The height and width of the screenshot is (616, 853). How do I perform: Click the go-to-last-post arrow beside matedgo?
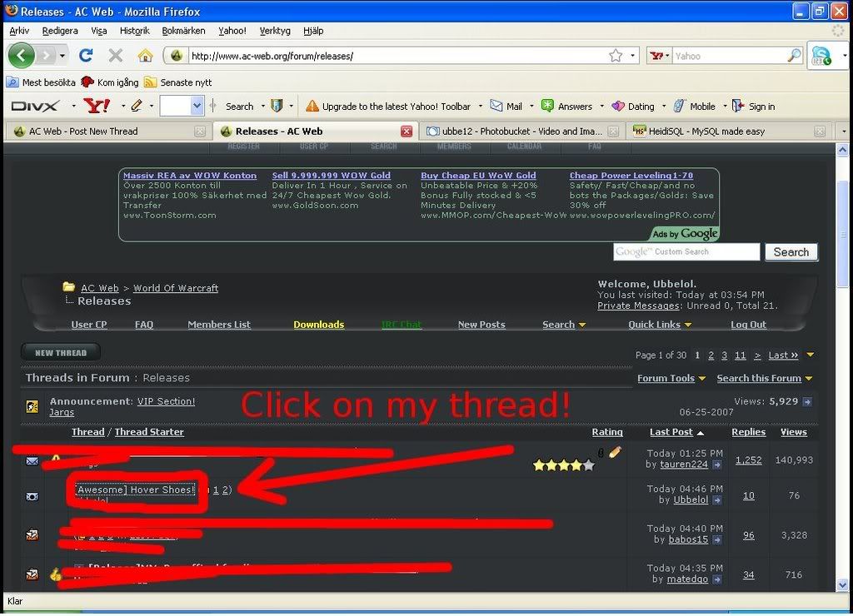pyautogui.click(x=717, y=579)
